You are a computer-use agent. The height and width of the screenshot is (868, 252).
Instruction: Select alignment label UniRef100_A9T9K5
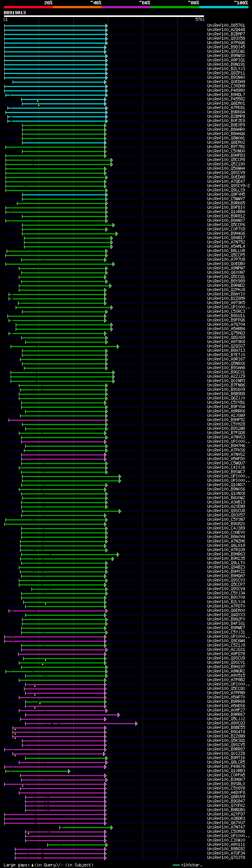pos(226,303)
